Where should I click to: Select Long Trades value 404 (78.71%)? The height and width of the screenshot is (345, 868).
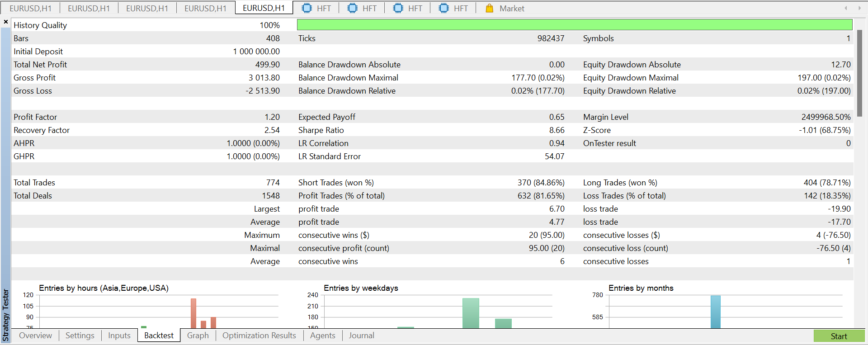[827, 183]
